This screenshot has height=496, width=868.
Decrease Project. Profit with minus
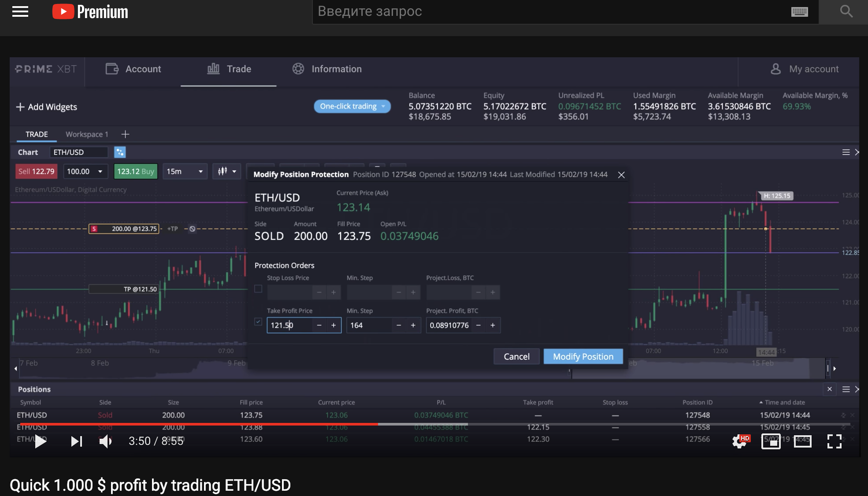[x=479, y=325]
